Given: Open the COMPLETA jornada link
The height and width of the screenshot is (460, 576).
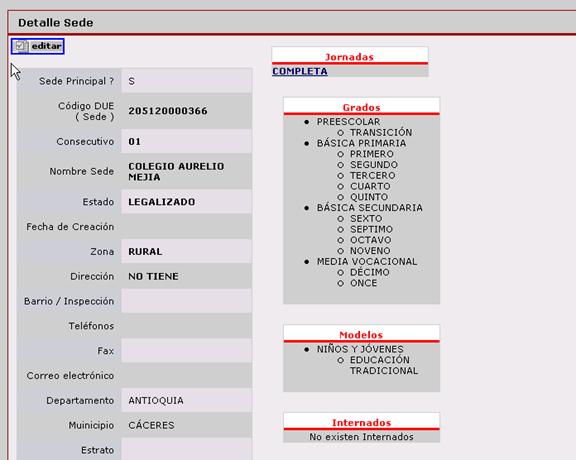Looking at the screenshot, I should coord(300,71).
